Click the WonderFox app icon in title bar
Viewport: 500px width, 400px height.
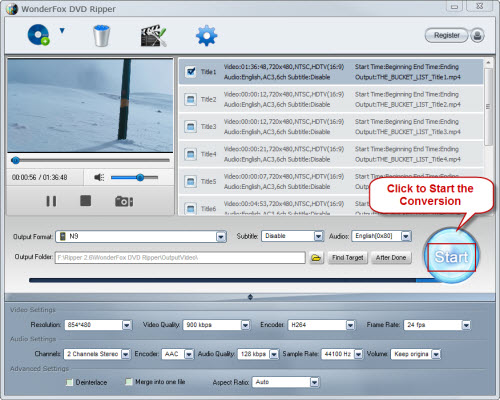[12, 9]
